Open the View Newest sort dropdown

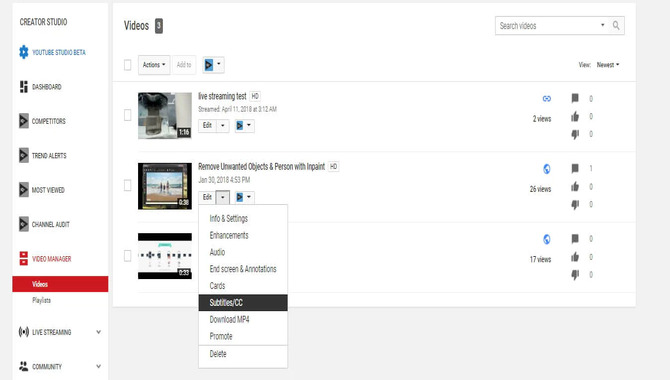tap(608, 65)
